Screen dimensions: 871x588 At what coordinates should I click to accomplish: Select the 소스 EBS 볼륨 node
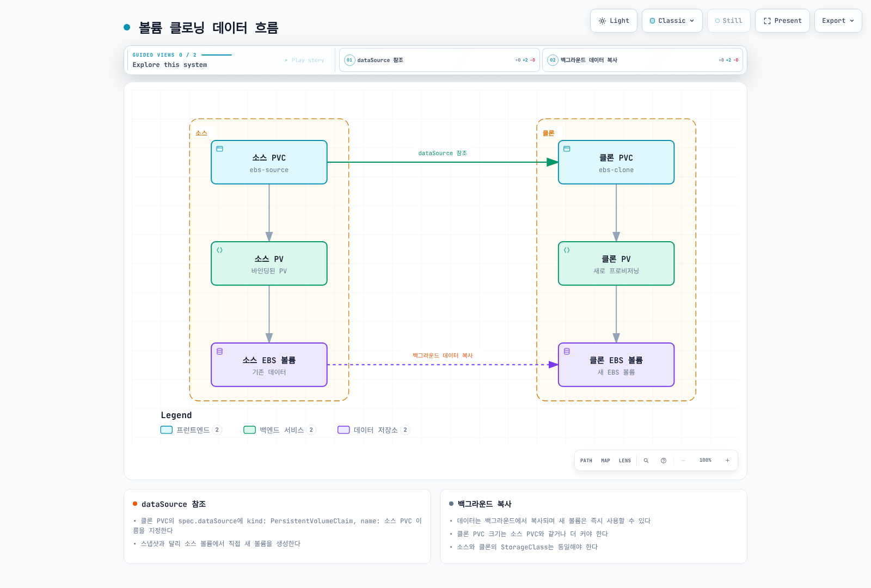(269, 365)
